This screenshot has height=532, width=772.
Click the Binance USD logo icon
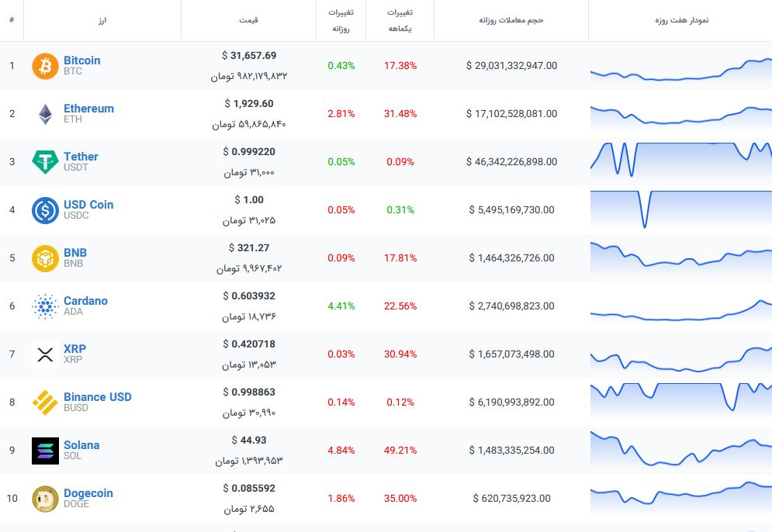pyautogui.click(x=45, y=402)
